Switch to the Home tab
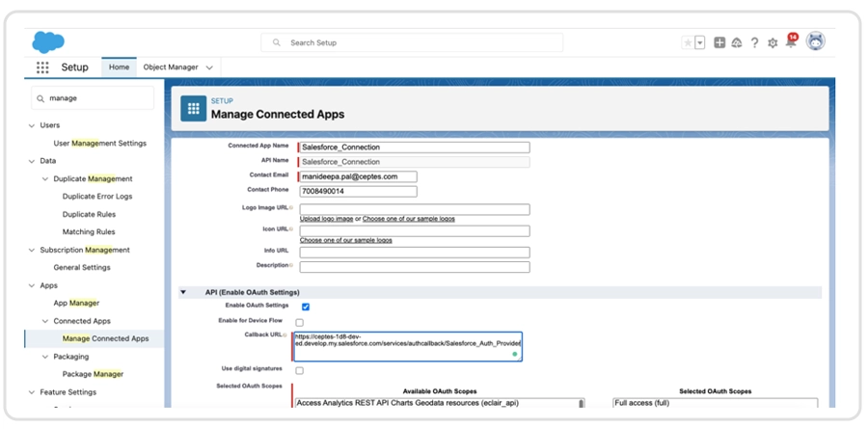Screen dimensions: 868x429 (x=119, y=67)
